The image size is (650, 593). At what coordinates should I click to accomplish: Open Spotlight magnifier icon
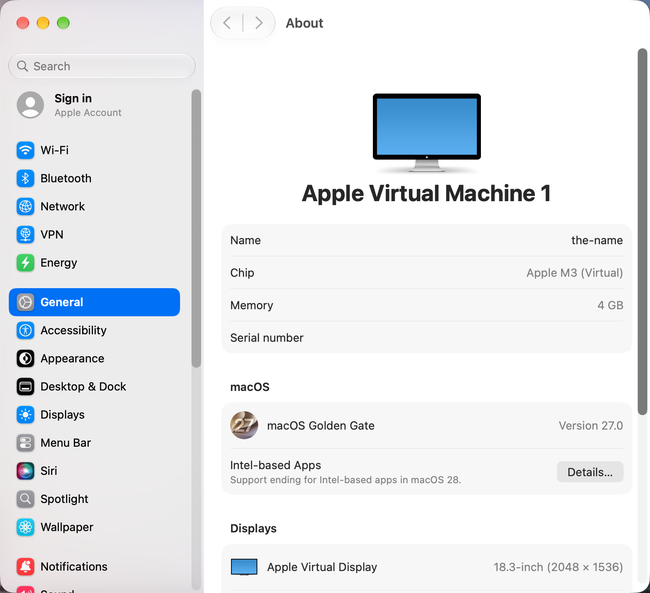pyautogui.click(x=25, y=499)
